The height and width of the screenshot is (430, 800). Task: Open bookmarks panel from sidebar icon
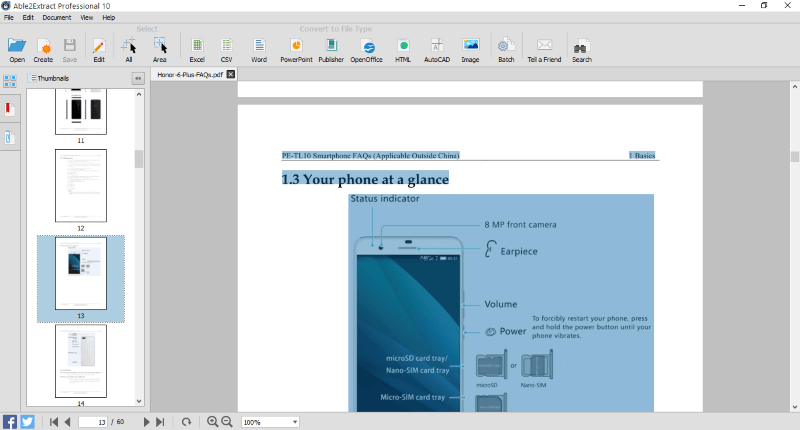click(x=10, y=109)
